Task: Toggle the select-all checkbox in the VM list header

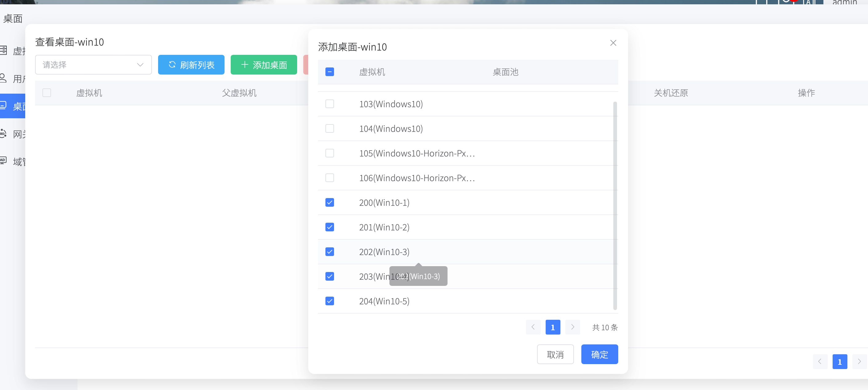Action: point(329,72)
